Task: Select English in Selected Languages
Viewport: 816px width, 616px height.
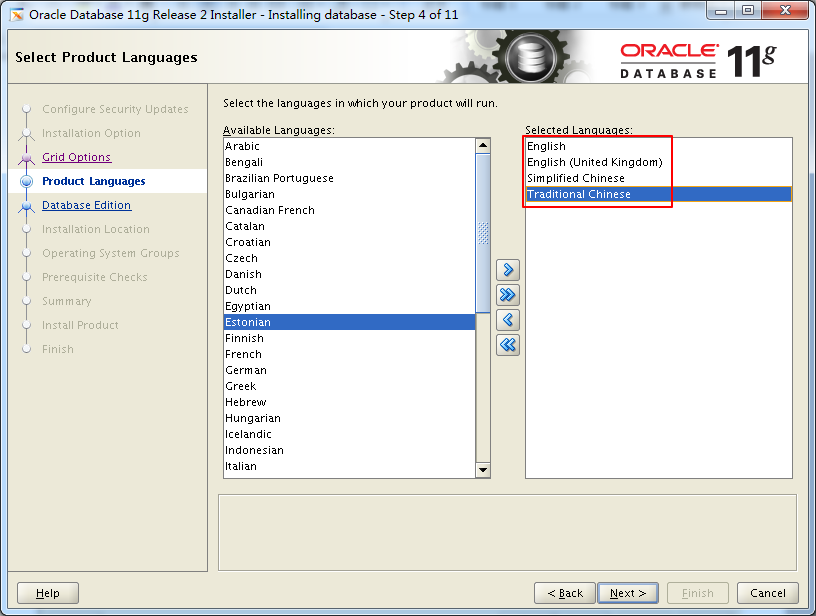Action: (658, 146)
